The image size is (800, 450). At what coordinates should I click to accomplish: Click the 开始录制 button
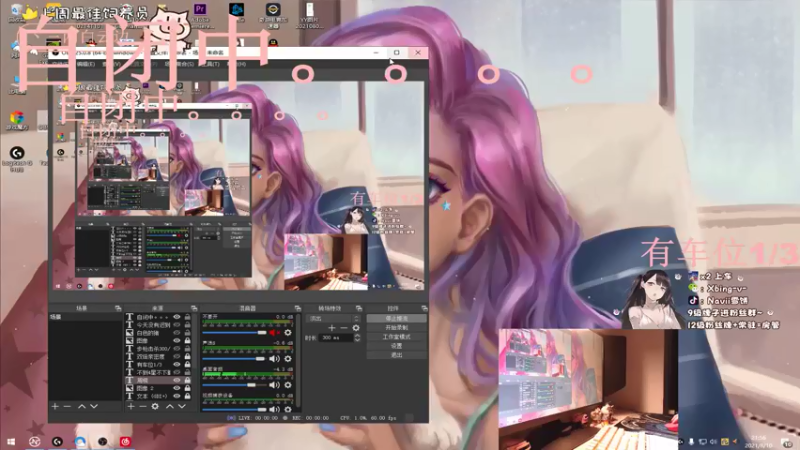tap(396, 328)
